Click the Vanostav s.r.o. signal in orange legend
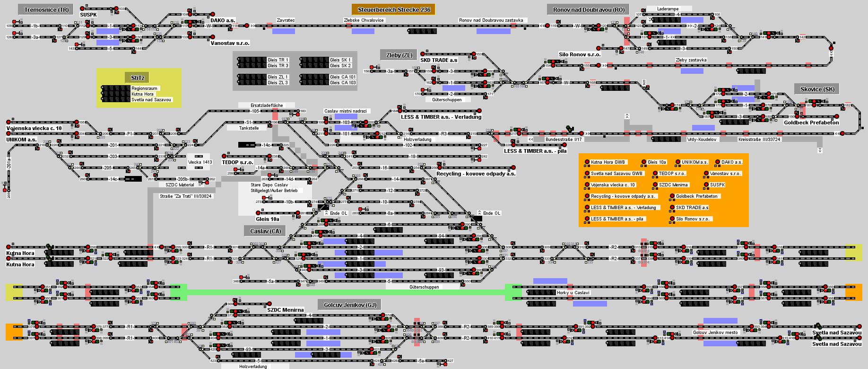Viewport: 868px width, 369px height. [x=706, y=174]
